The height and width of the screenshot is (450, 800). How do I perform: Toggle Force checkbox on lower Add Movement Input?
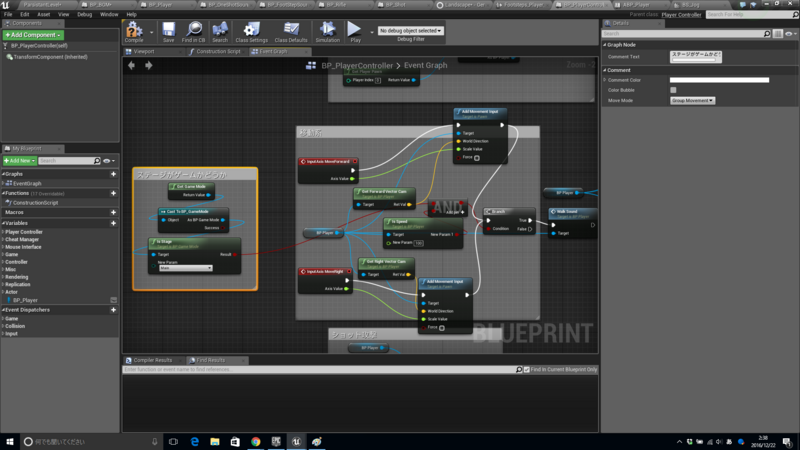pos(442,328)
